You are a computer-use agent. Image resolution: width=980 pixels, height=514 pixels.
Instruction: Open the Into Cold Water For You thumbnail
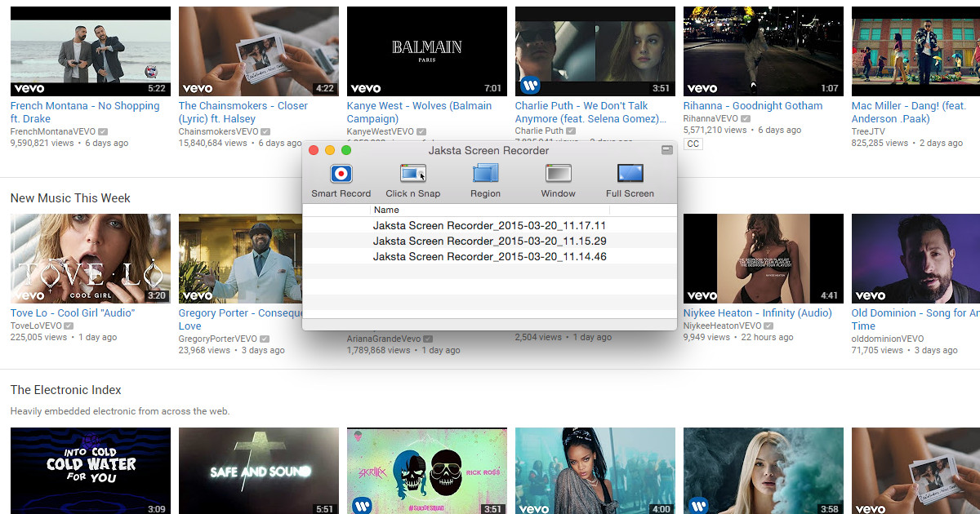point(91,471)
